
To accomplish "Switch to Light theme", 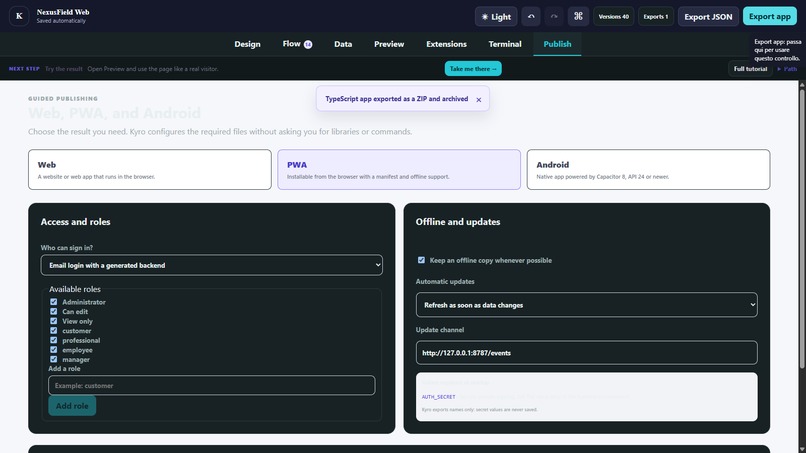I will (x=496, y=16).
